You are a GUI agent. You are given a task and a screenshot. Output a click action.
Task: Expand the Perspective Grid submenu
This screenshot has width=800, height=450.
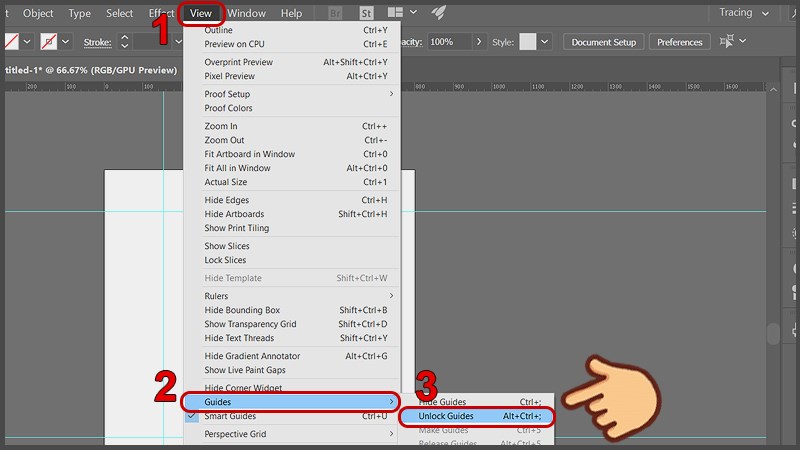click(x=292, y=434)
